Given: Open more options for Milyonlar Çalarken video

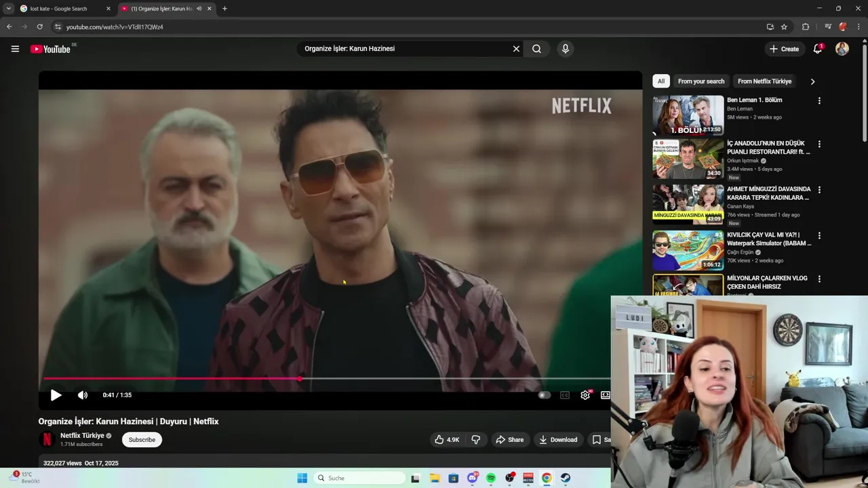Looking at the screenshot, I should click(819, 279).
